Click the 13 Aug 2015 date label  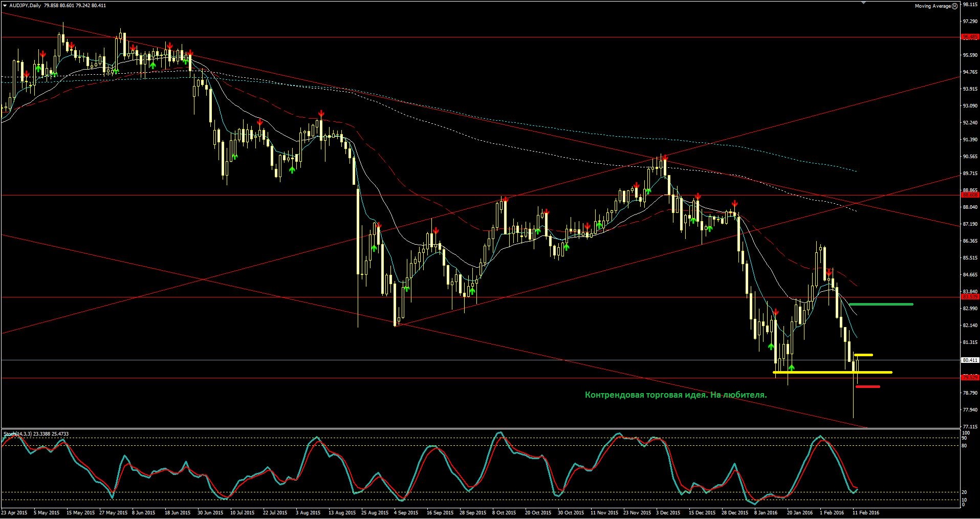click(x=342, y=512)
